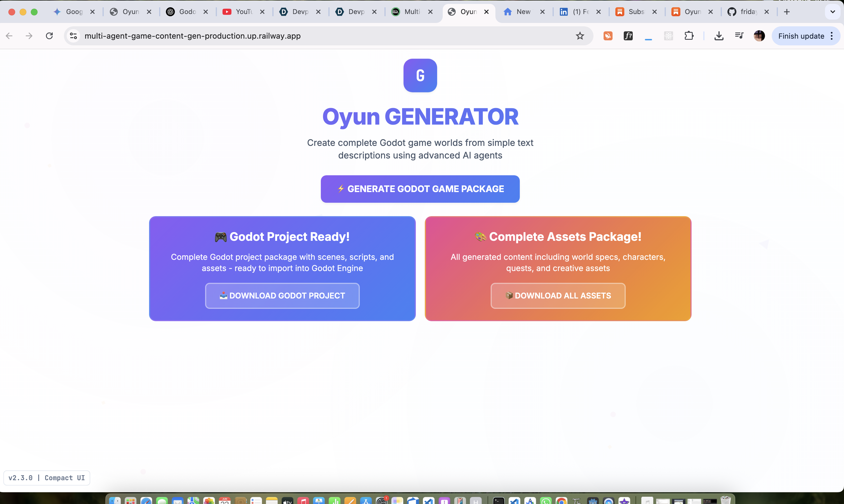Open site information icon in address bar
The image size is (844, 504).
[x=73, y=36]
